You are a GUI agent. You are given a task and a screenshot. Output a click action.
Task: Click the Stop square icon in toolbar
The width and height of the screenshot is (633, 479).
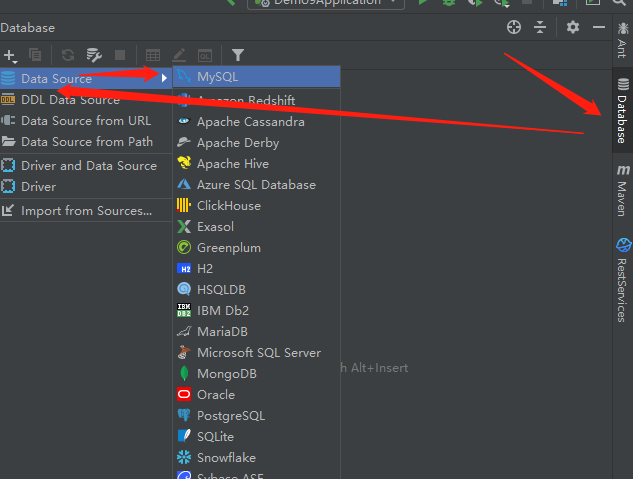click(x=120, y=55)
